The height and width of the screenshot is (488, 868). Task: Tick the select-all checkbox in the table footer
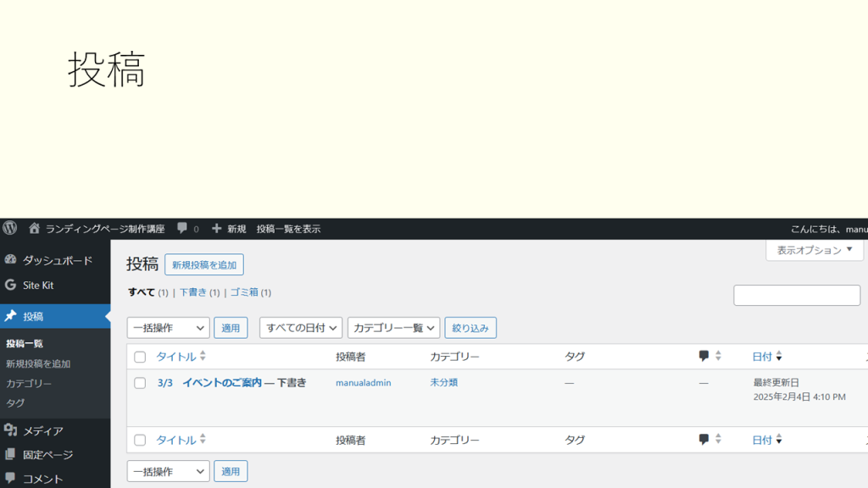(140, 441)
